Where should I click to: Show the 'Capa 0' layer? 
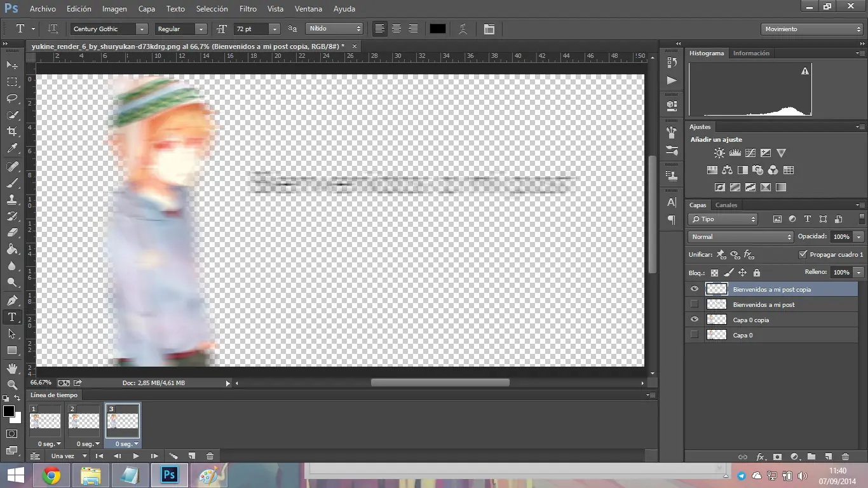(x=694, y=335)
